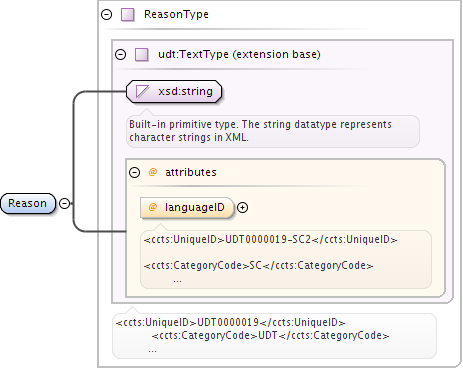Image resolution: width=463 pixels, height=369 pixels.
Task: Click the xsd:string simple type triangle icon
Action: tap(142, 91)
